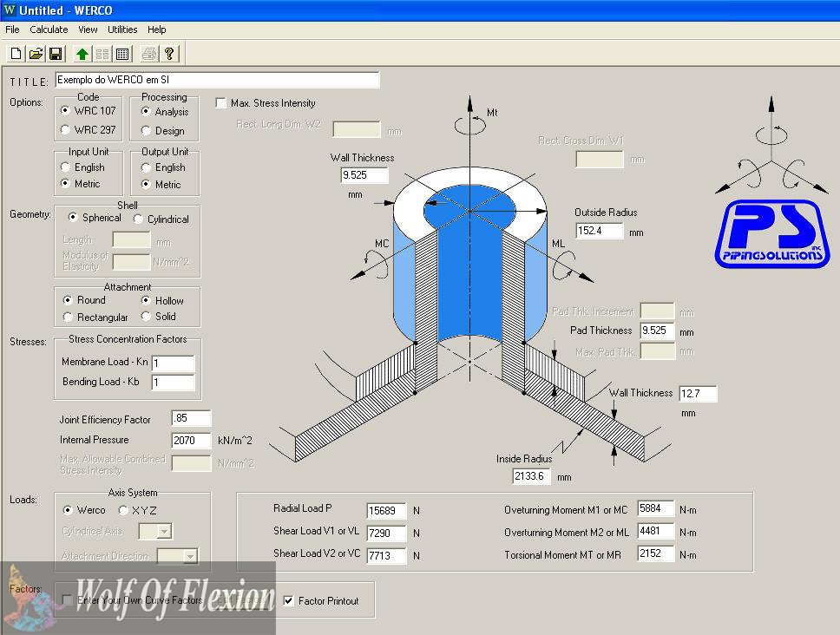This screenshot has height=635, width=840.
Task: Click the Joint Efficiency Factor field
Action: 191,418
